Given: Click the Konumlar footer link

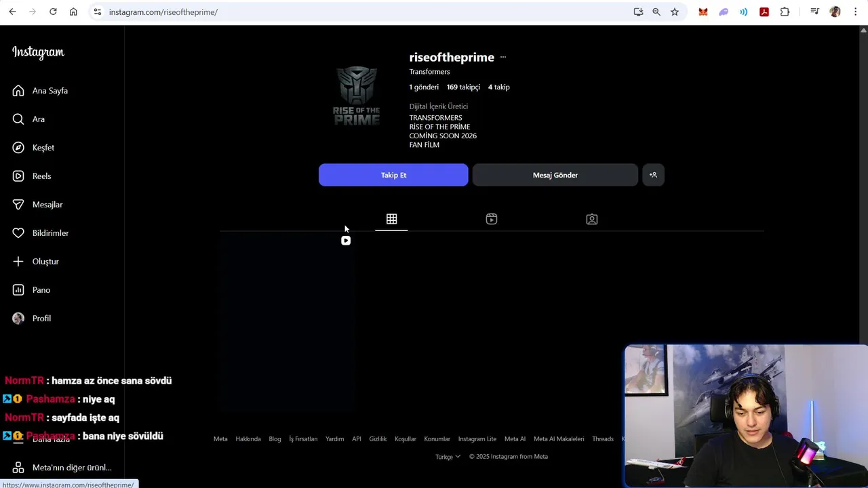Looking at the screenshot, I should pos(437,439).
